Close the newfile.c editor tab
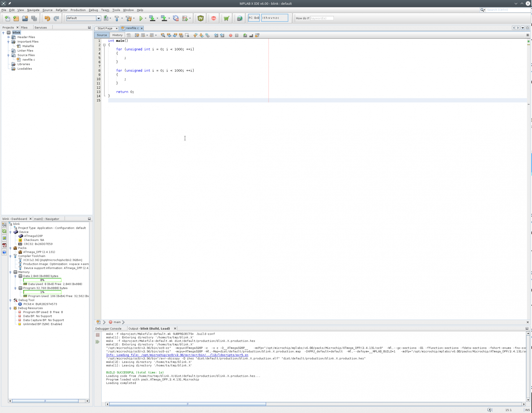The image size is (532, 413). 142,28
